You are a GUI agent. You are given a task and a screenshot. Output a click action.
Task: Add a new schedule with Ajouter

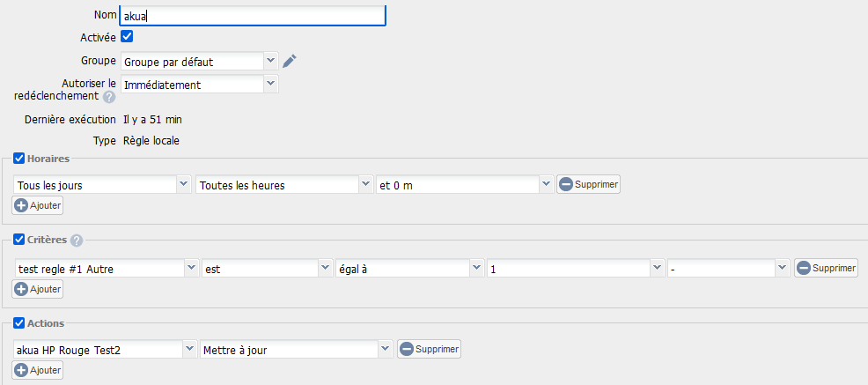tap(38, 205)
